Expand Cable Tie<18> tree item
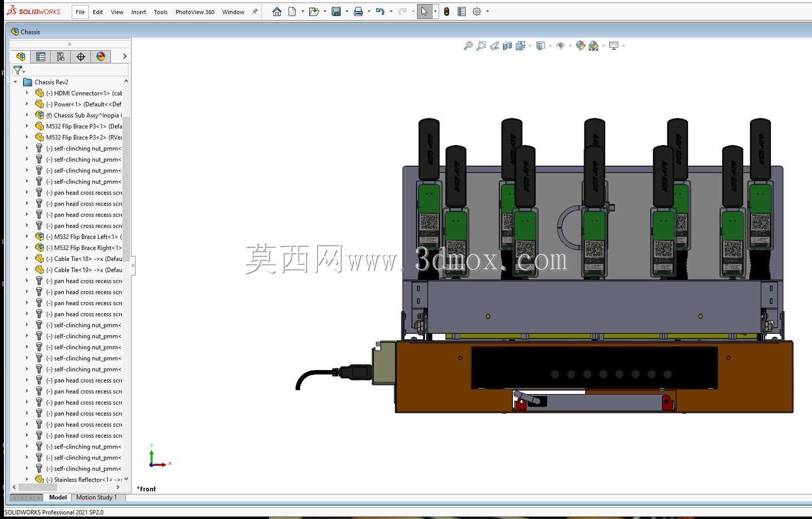Screen dimensions: 812x519 pos(27,258)
